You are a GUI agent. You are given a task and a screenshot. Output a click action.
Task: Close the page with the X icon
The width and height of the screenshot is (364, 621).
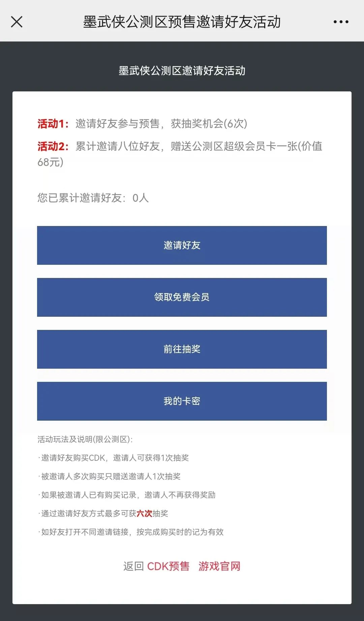(x=17, y=22)
